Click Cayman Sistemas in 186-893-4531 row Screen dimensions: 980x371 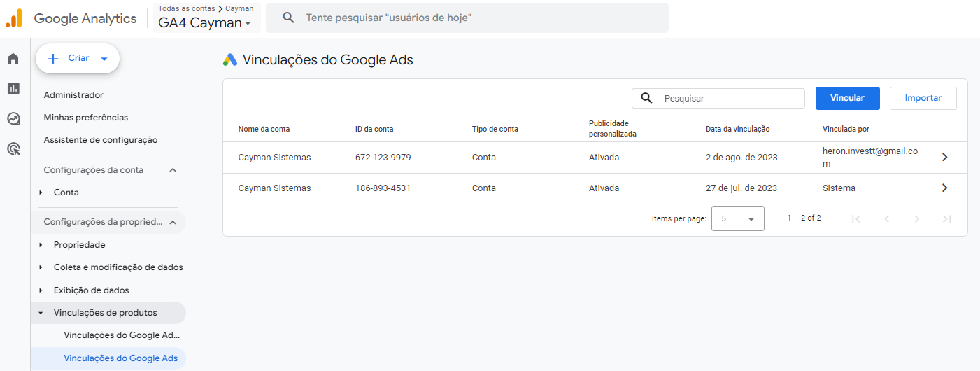pos(274,188)
